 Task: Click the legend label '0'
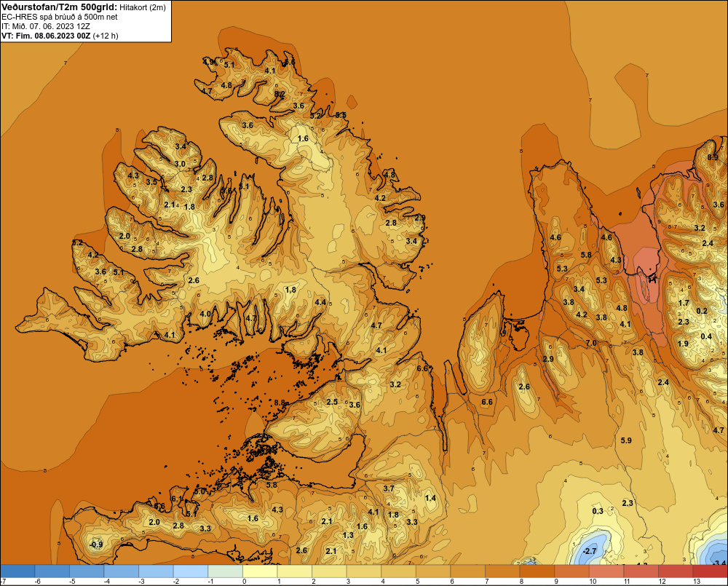(245, 582)
